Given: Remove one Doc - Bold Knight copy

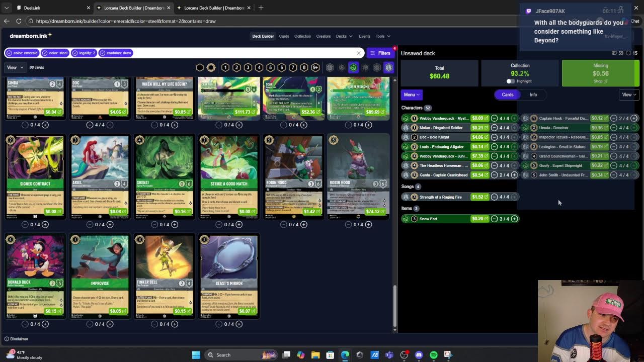Looking at the screenshot, I should [494, 137].
